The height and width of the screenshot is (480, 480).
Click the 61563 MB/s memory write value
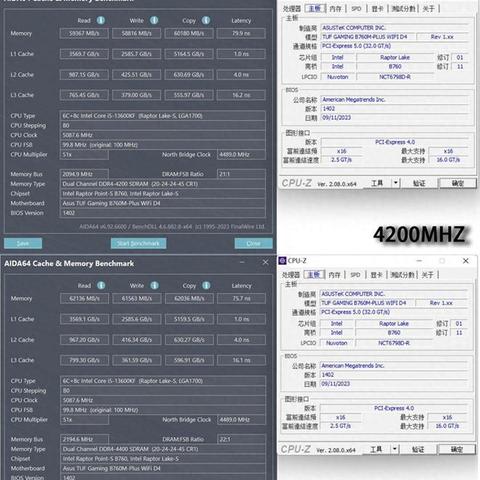(x=137, y=298)
